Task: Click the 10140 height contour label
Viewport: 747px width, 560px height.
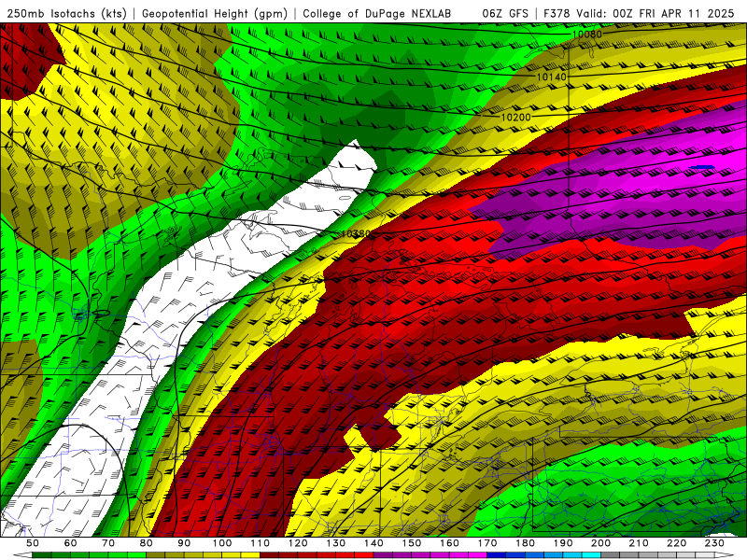Action: tap(552, 77)
